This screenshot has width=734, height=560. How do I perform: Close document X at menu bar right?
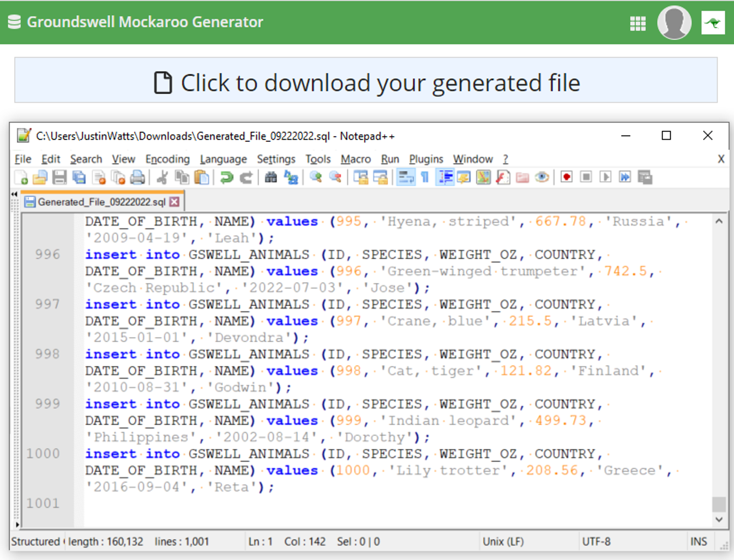point(721,159)
